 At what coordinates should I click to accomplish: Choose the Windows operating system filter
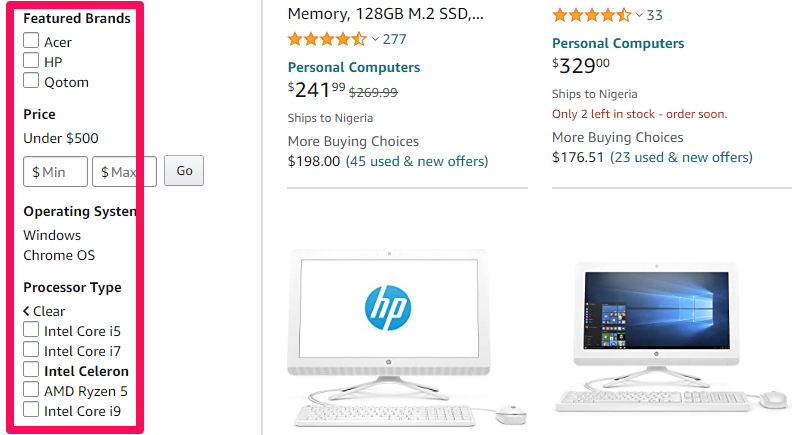(x=52, y=235)
